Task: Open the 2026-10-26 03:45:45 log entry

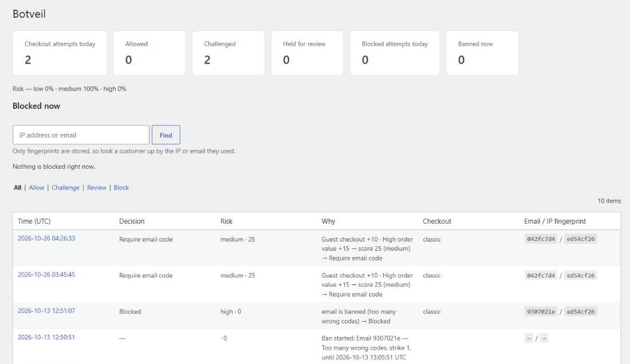Action: coord(46,275)
